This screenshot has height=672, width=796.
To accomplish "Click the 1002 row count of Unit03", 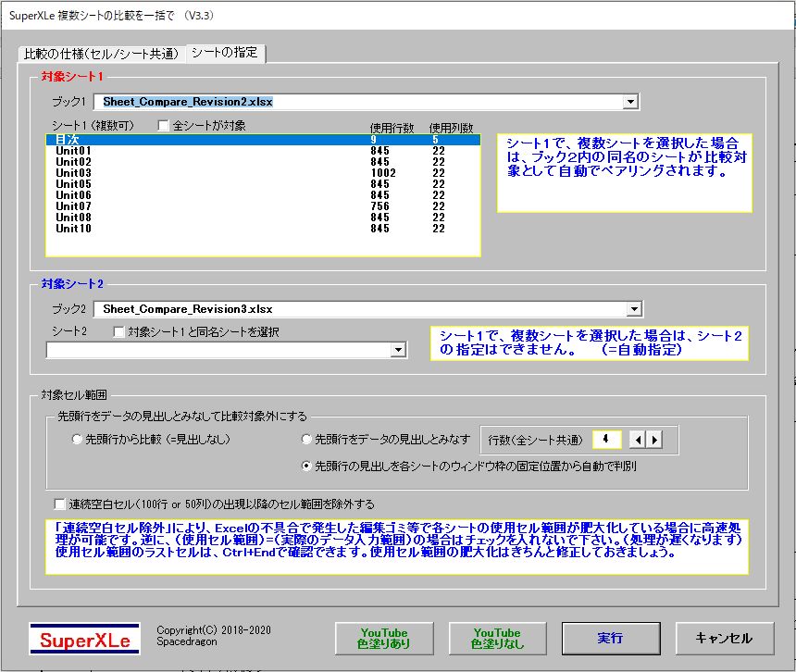I will [x=383, y=173].
